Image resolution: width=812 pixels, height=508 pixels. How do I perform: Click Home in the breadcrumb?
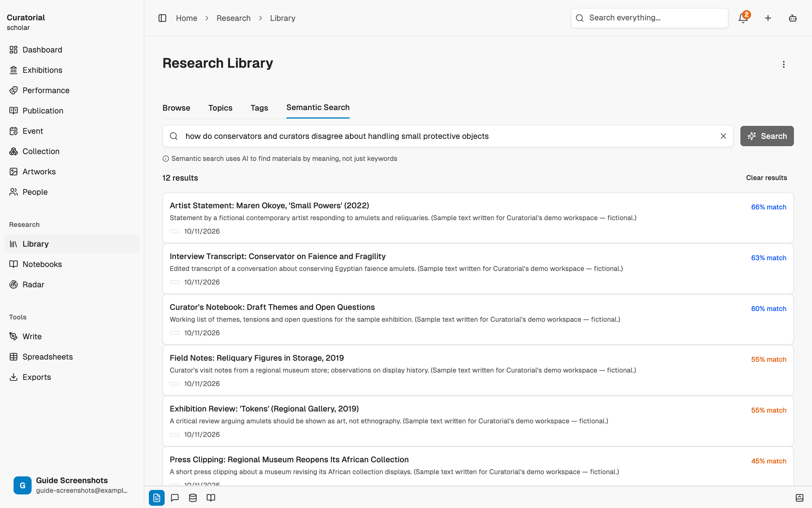coord(187,18)
